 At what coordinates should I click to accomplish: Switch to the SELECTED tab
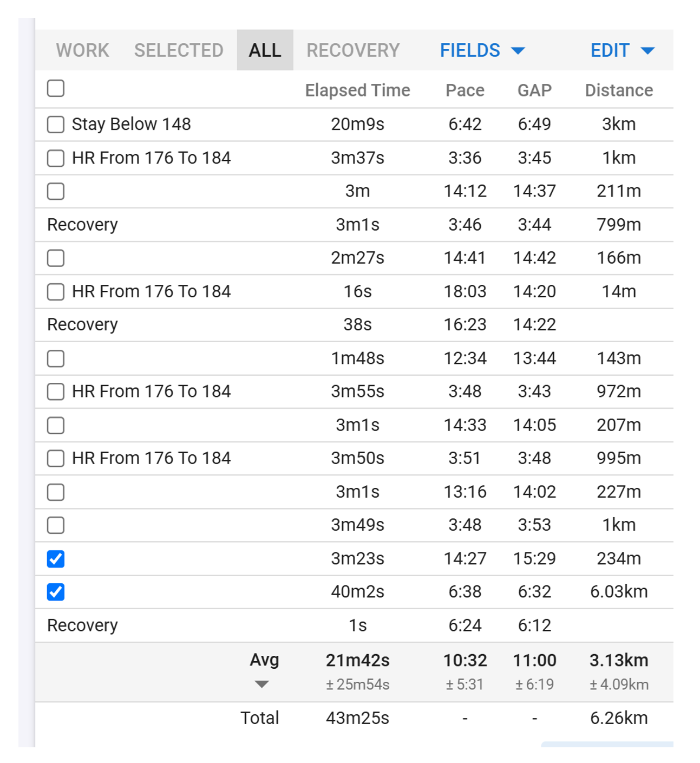tap(179, 50)
